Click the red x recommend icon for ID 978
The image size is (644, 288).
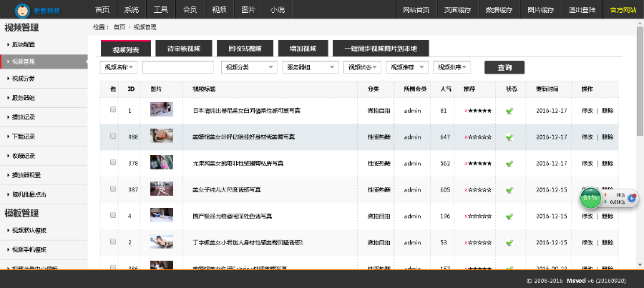point(466,163)
